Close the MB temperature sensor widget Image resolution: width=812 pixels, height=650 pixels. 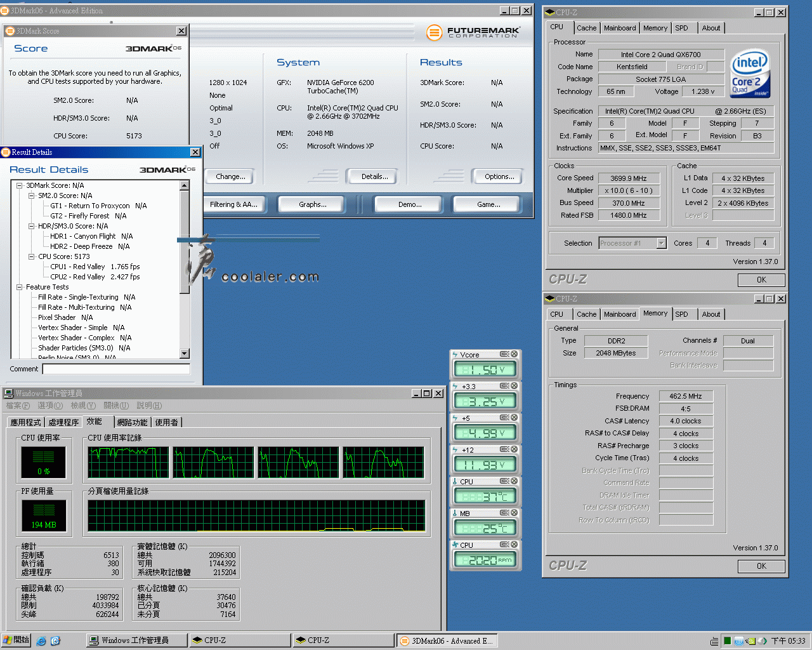(514, 513)
